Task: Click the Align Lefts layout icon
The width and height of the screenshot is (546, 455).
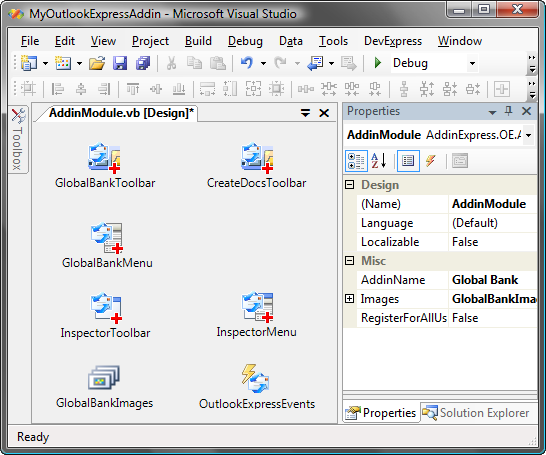Action: (58, 89)
